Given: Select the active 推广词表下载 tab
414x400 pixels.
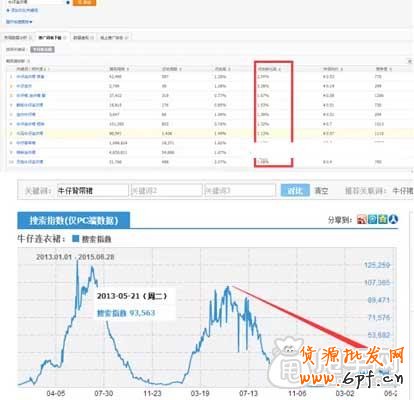Looking at the screenshot, I should coord(51,38).
